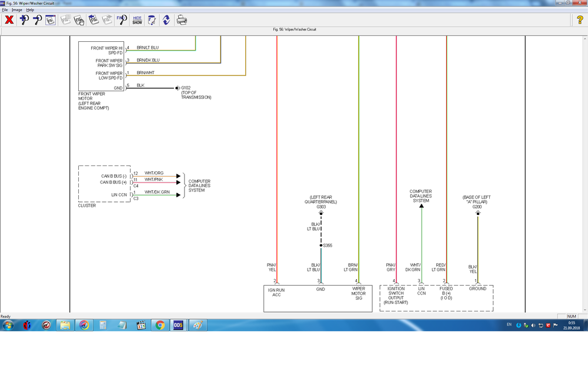
Task: Toggle the Hide/Show button
Action: point(137,20)
